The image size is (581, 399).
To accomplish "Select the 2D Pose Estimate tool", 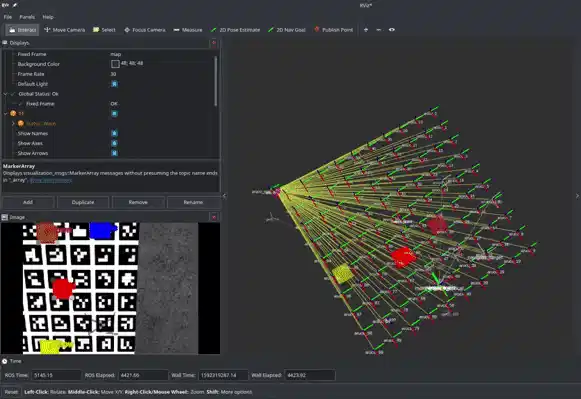I will click(235, 30).
